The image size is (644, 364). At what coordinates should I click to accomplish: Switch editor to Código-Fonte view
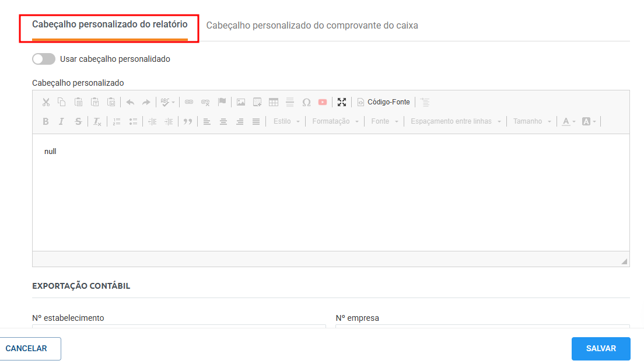384,102
